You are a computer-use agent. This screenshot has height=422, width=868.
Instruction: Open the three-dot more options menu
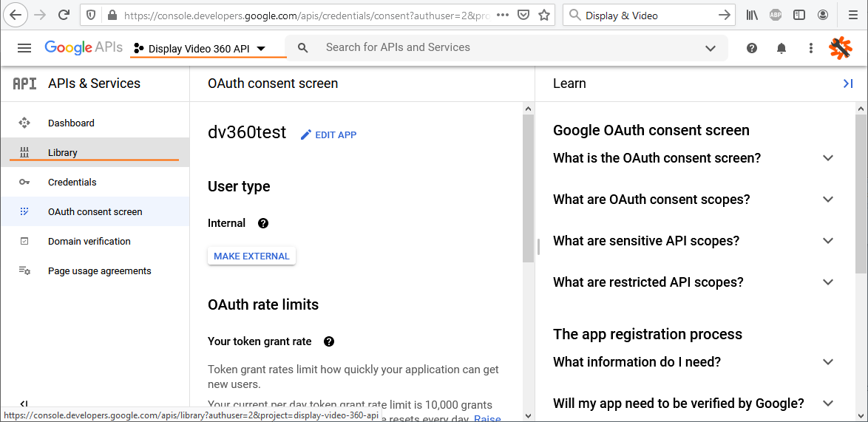811,48
